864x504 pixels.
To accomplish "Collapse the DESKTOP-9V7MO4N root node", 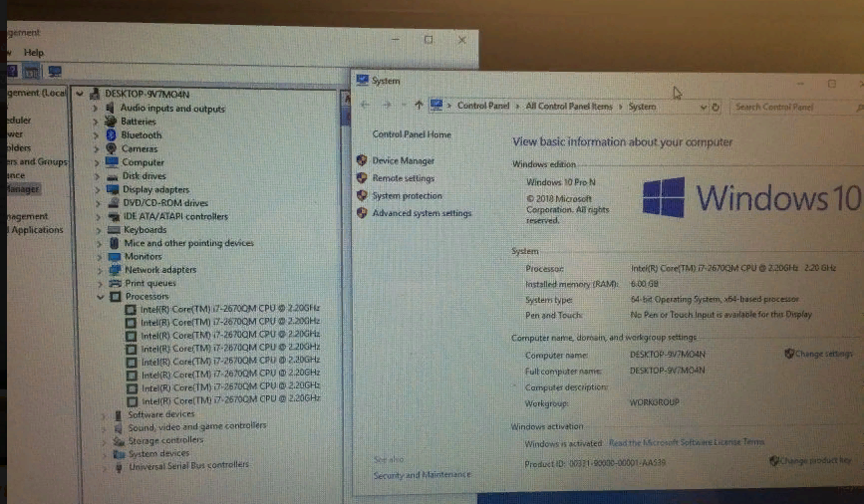I will pos(80,94).
